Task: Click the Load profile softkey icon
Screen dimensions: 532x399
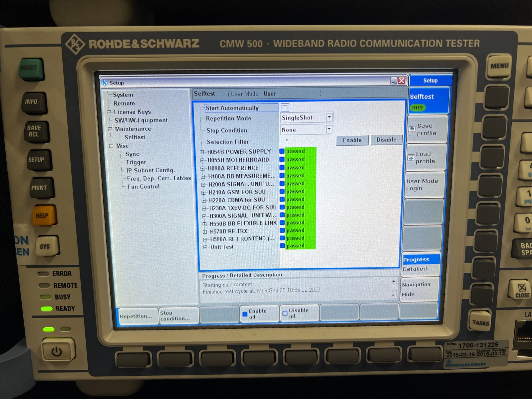Action: [x=411, y=158]
